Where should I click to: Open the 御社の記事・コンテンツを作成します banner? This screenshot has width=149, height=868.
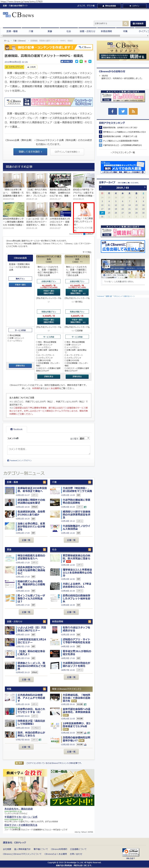point(49,48)
